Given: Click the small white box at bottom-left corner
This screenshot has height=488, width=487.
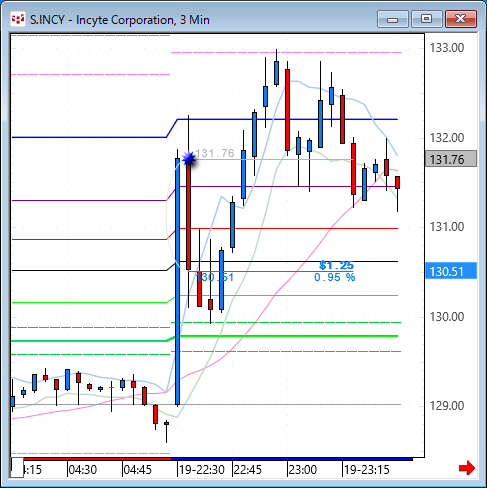Looking at the screenshot, I should click(17, 468).
